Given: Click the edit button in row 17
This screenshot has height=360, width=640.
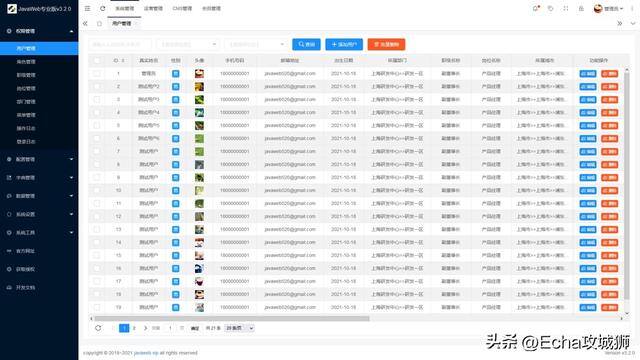Looking at the screenshot, I should click(588, 281).
